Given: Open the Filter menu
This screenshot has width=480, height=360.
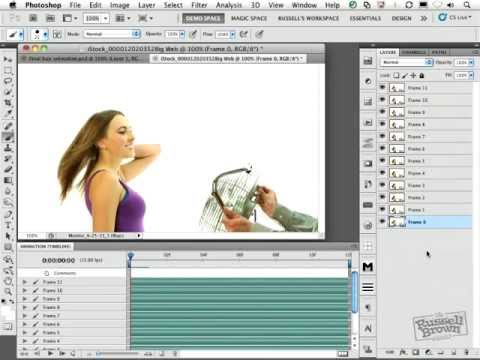Looking at the screenshot, I should (x=199, y=5).
